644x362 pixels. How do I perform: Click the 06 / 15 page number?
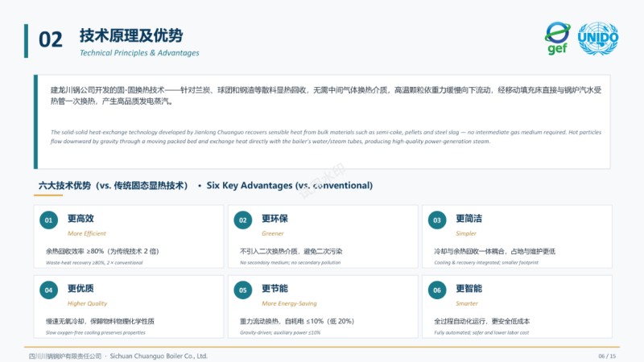click(606, 356)
